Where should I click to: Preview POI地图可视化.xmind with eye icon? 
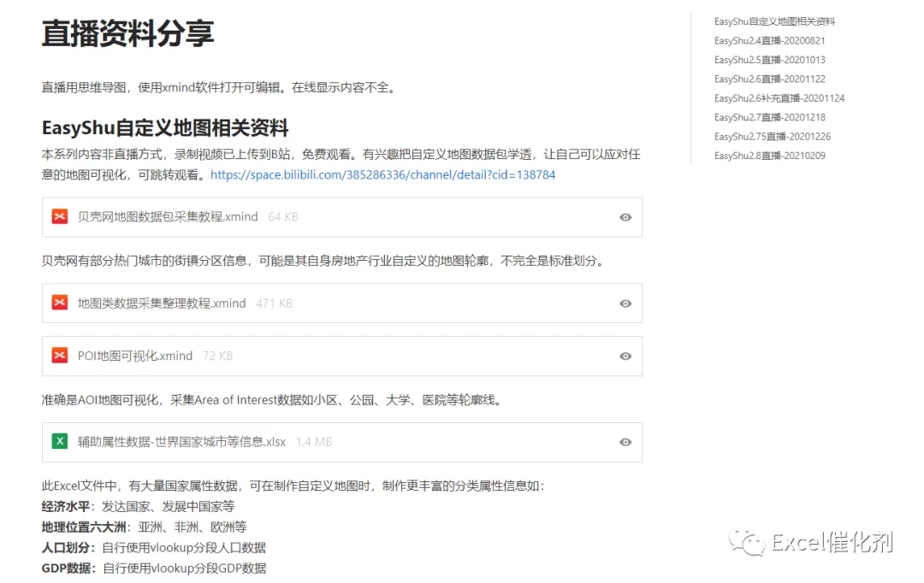pyautogui.click(x=625, y=356)
